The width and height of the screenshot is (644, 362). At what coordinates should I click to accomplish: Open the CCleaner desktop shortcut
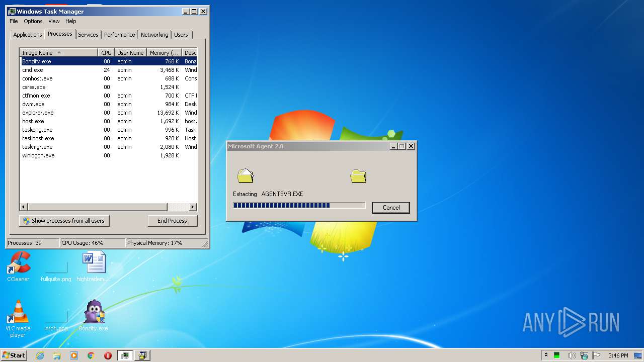(18, 267)
